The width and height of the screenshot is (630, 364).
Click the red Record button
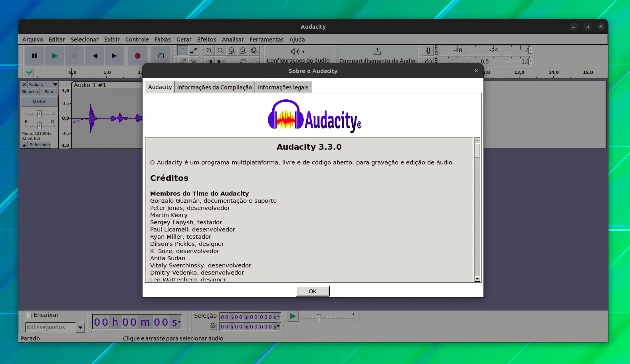pyautogui.click(x=138, y=56)
